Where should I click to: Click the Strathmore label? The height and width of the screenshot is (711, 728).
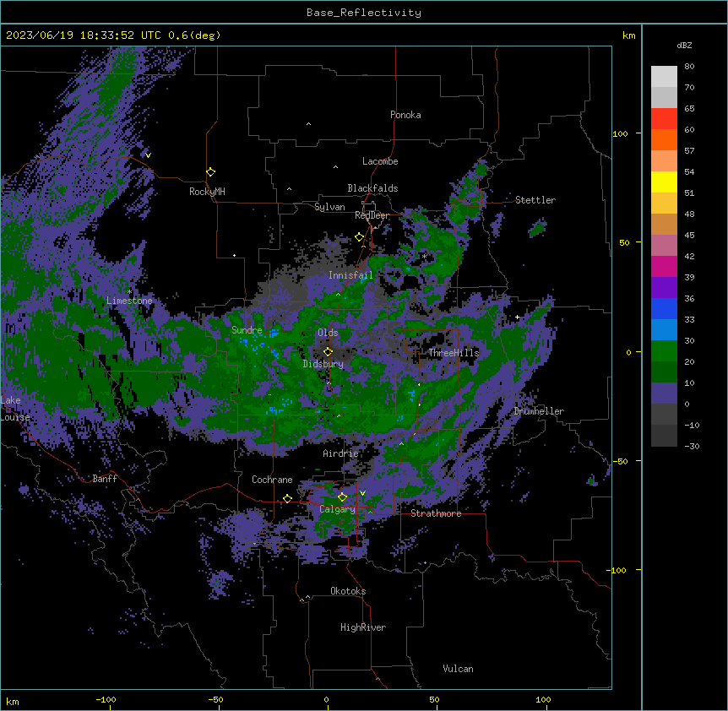coord(436,513)
